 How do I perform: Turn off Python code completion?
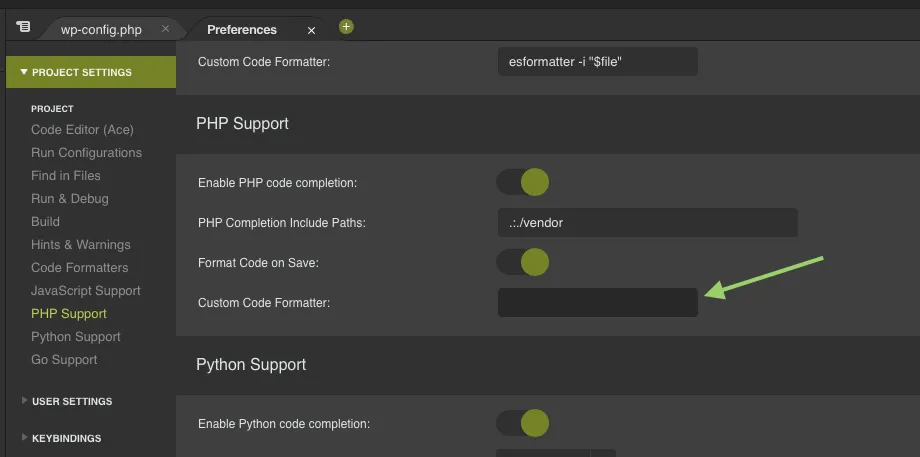[523, 423]
